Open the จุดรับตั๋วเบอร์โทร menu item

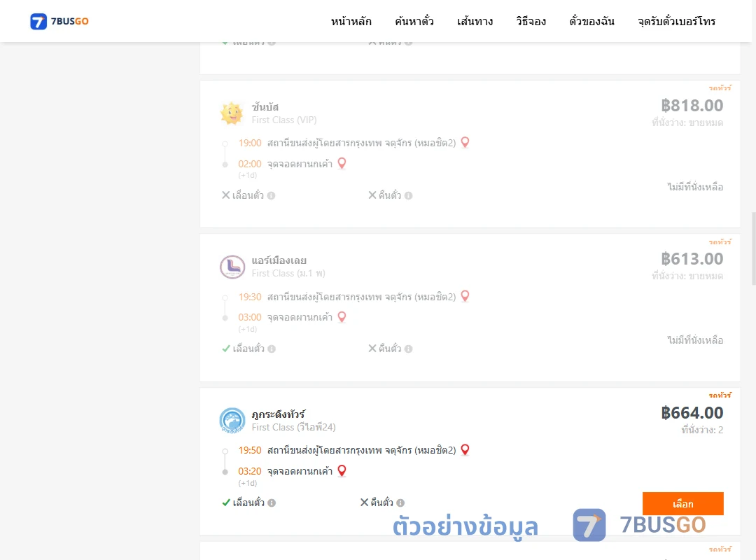[x=676, y=21]
